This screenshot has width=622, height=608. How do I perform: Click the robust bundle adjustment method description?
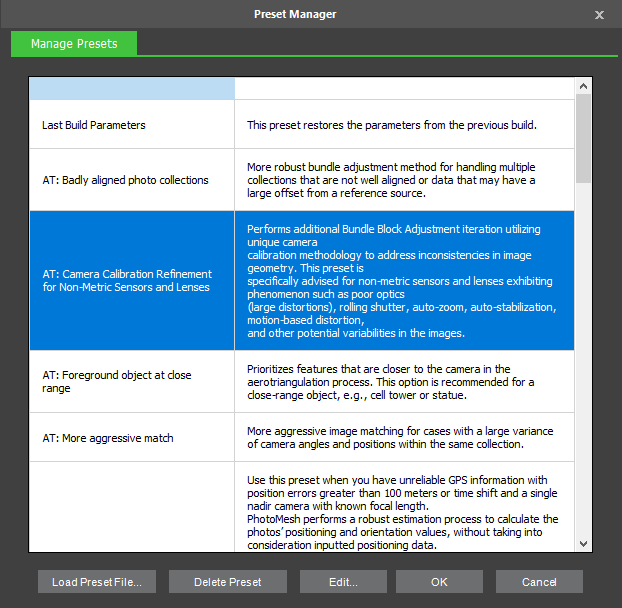coord(391,180)
